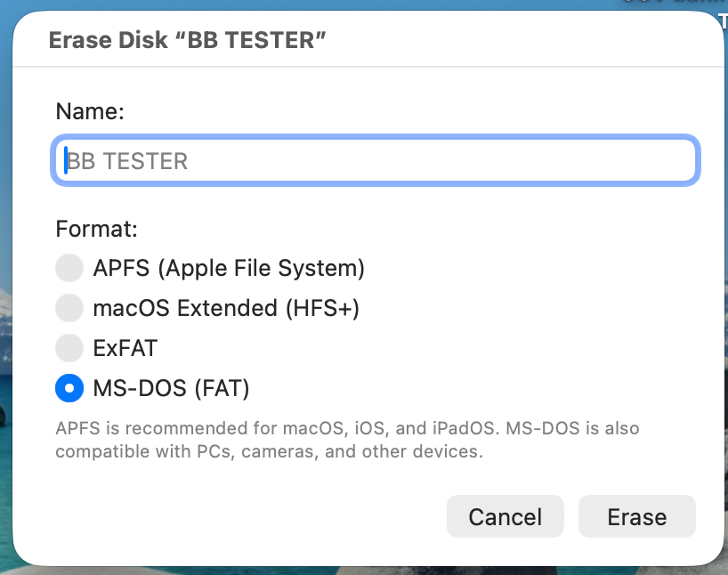The width and height of the screenshot is (728, 575).
Task: Click the "macOS Extended (HFS+)" label text
Action: (x=226, y=308)
